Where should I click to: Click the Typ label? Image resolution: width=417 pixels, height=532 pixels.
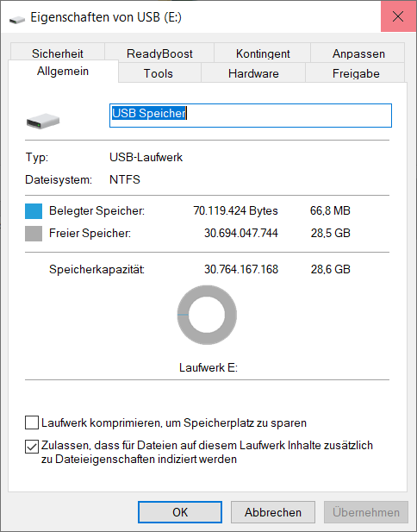point(36,158)
